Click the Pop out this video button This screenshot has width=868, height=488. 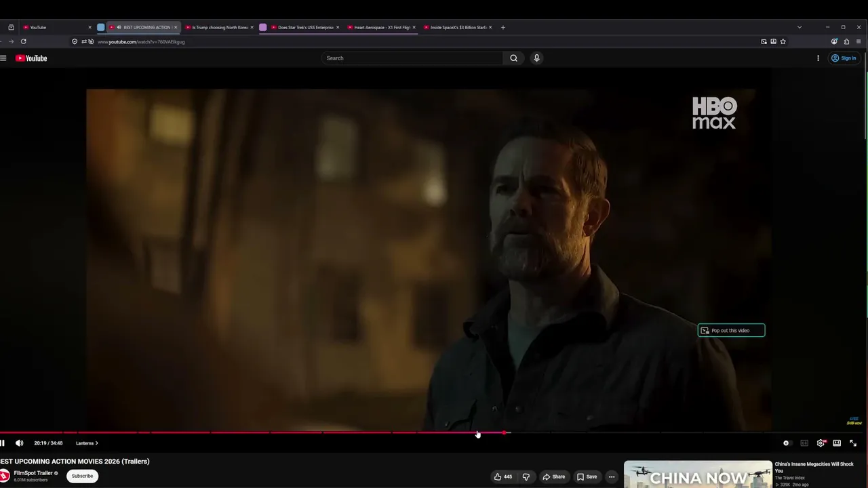pyautogui.click(x=731, y=331)
